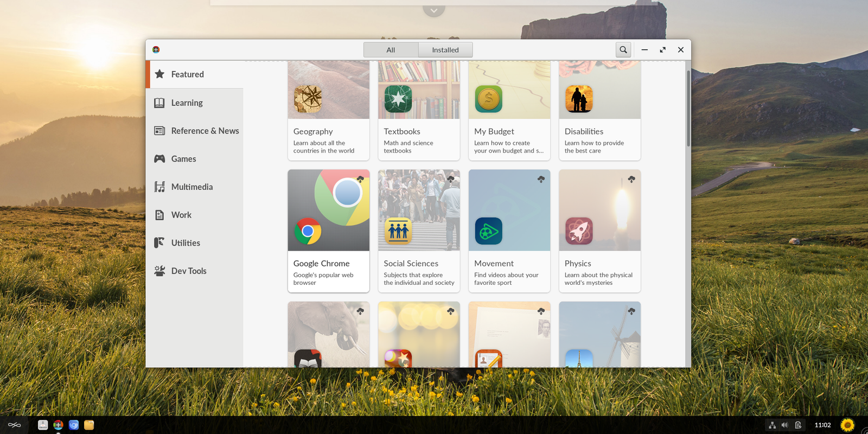Open the My Budget coin icon
The width and height of the screenshot is (868, 434).
pos(488,99)
